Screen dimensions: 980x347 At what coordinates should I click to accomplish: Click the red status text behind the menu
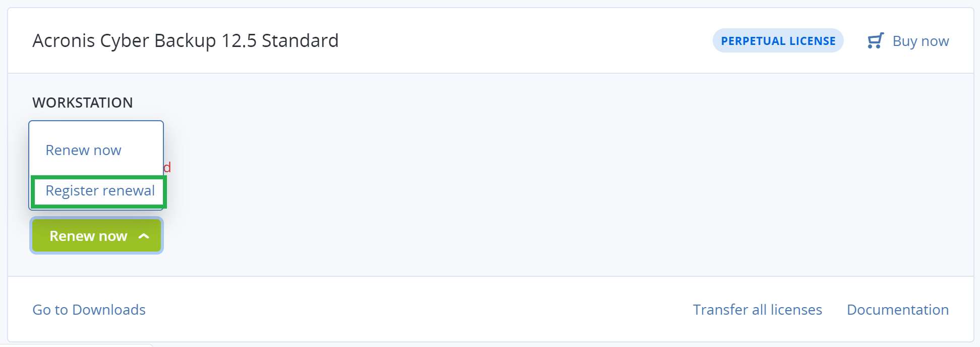coord(167,167)
